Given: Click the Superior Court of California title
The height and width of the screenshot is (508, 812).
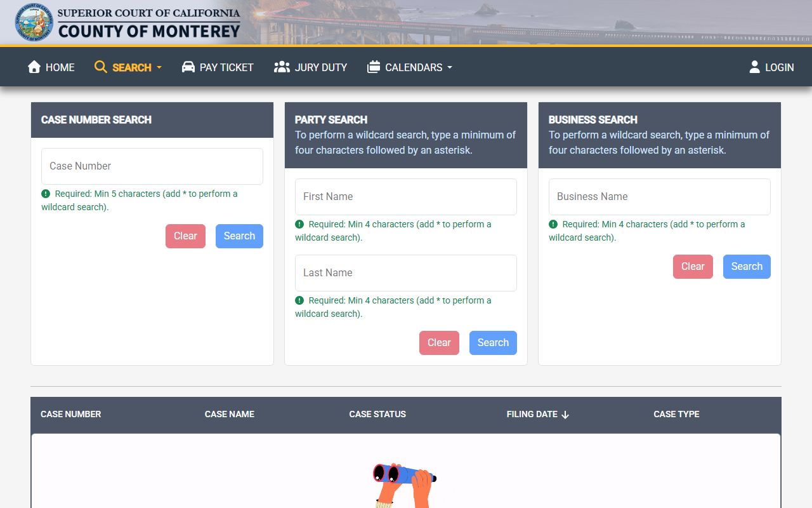Looking at the screenshot, I should (149, 13).
